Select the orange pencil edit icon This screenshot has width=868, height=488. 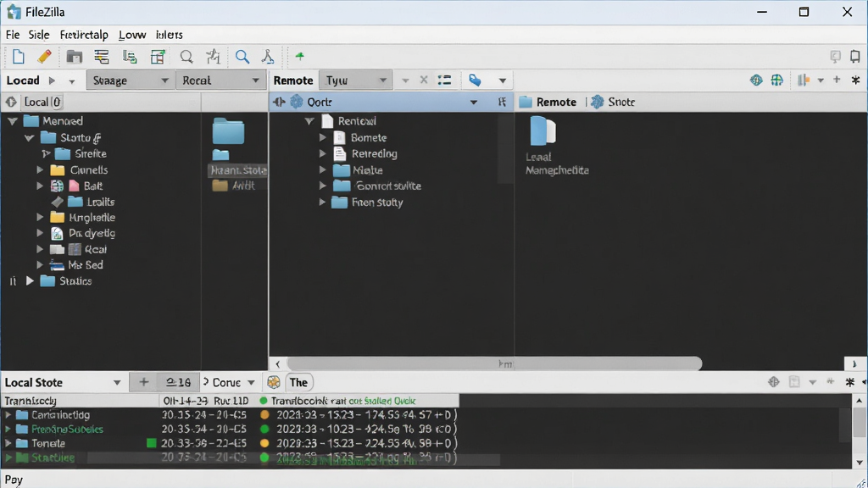[44, 57]
